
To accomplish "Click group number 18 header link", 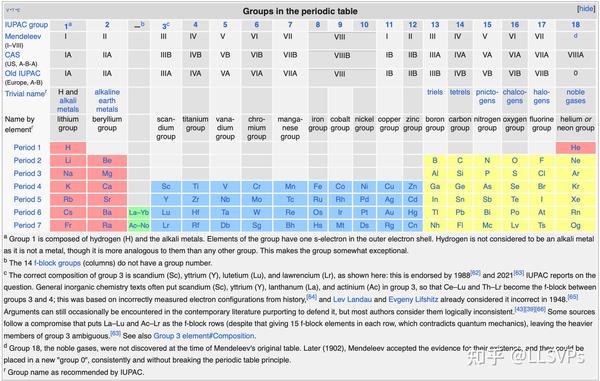I will tap(576, 25).
